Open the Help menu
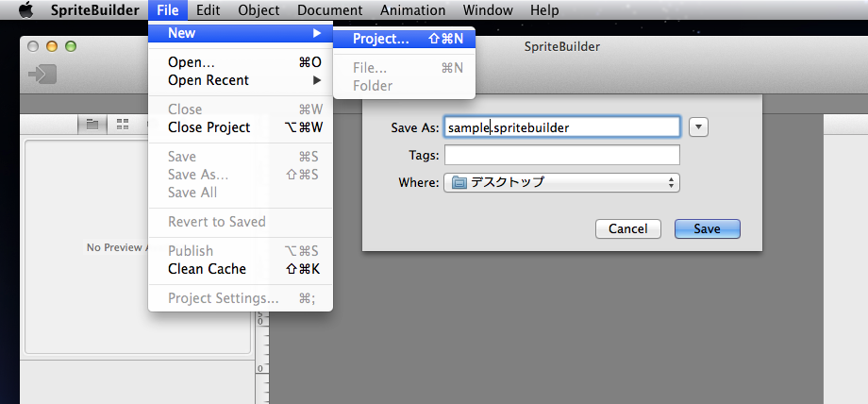This screenshot has height=404, width=868. pyautogui.click(x=544, y=10)
